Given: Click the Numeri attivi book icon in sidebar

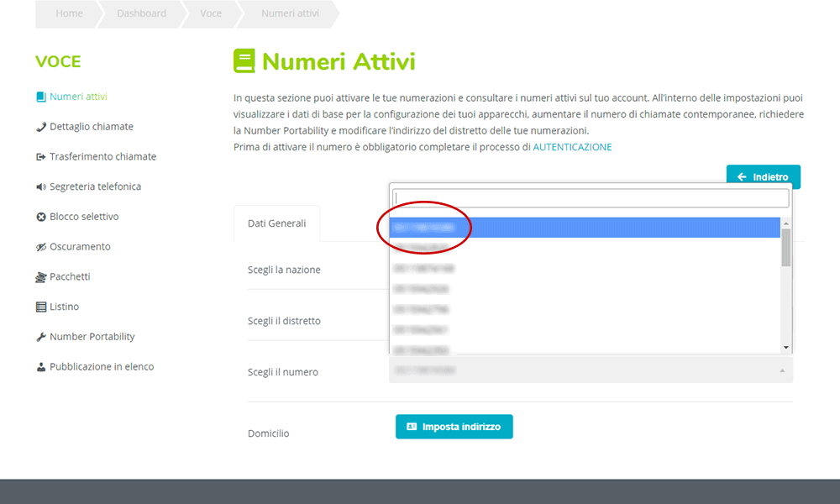Looking at the screenshot, I should [x=40, y=97].
